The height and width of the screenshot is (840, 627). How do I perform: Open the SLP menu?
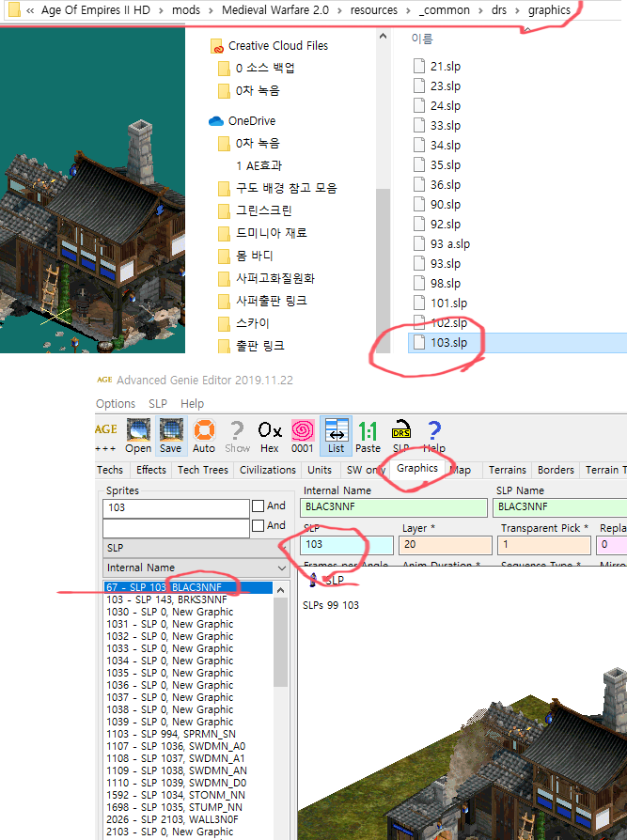(x=158, y=404)
